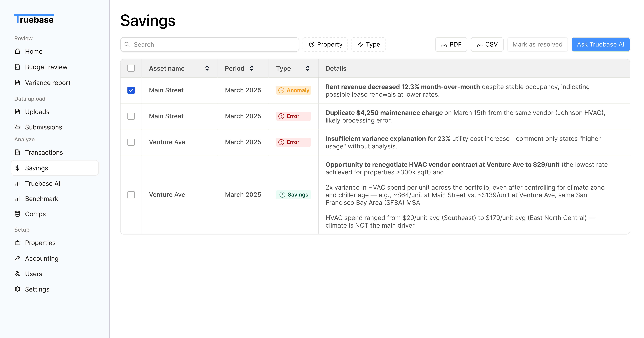The image size is (644, 338).
Task: Select the Venture Ave Savings row checkbox
Action: pyautogui.click(x=131, y=194)
